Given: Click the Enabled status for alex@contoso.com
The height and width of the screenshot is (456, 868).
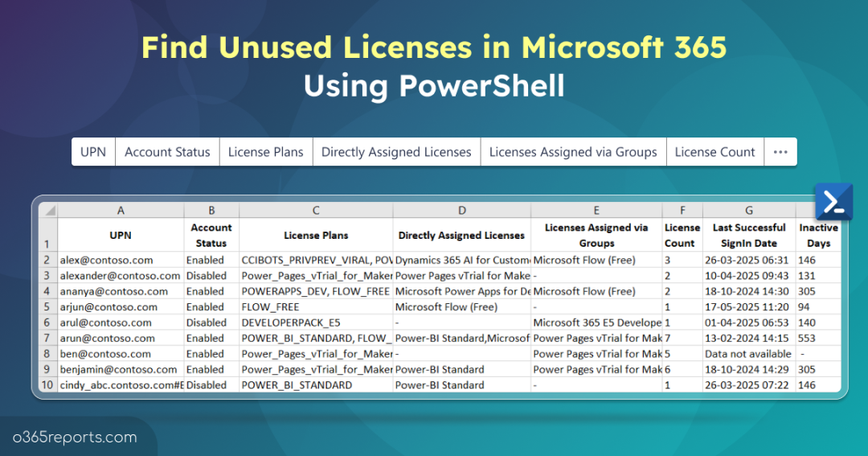Looking at the screenshot, I should click(x=211, y=260).
